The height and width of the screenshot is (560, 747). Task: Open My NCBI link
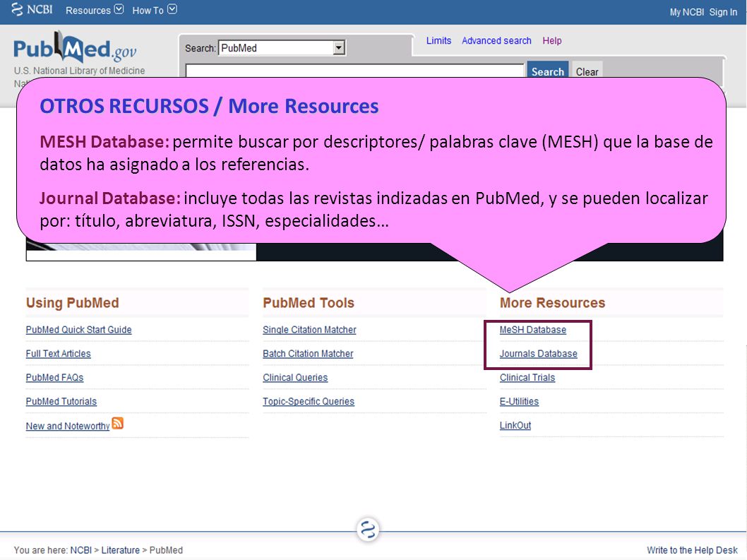pos(686,12)
